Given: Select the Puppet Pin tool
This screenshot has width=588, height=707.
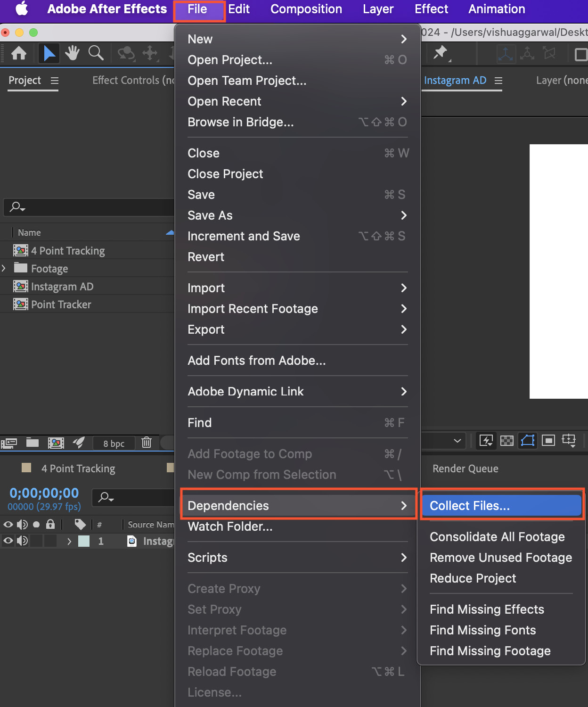Looking at the screenshot, I should pos(441,53).
